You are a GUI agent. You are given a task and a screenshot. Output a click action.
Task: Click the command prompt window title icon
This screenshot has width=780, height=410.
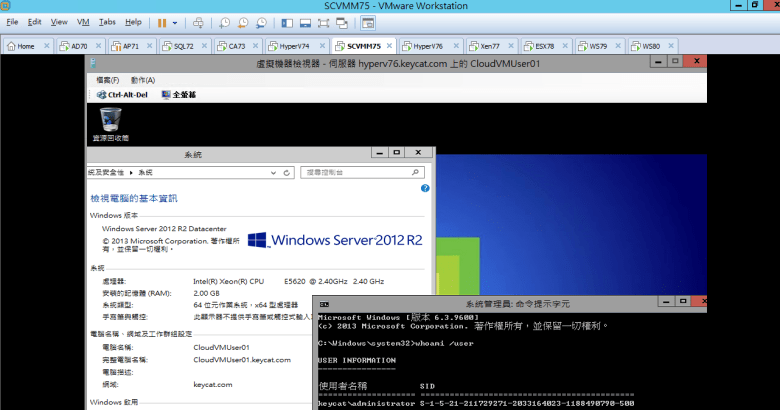click(x=323, y=302)
